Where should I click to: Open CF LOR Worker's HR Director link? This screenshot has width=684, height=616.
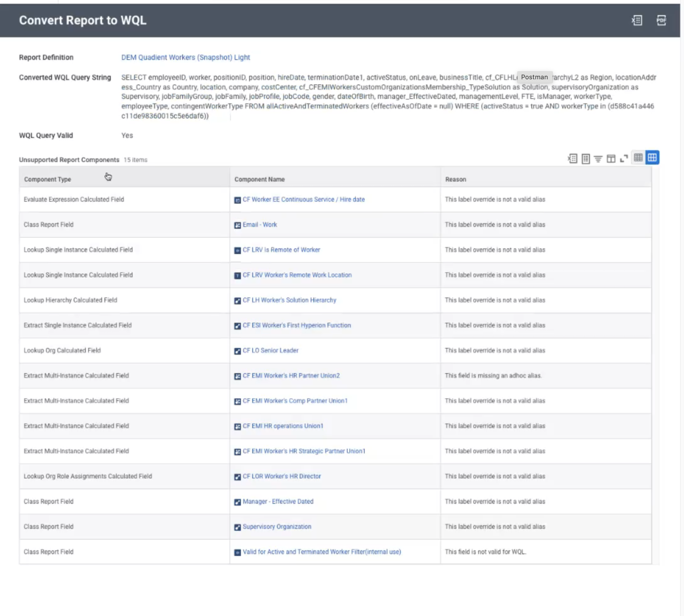click(x=282, y=476)
